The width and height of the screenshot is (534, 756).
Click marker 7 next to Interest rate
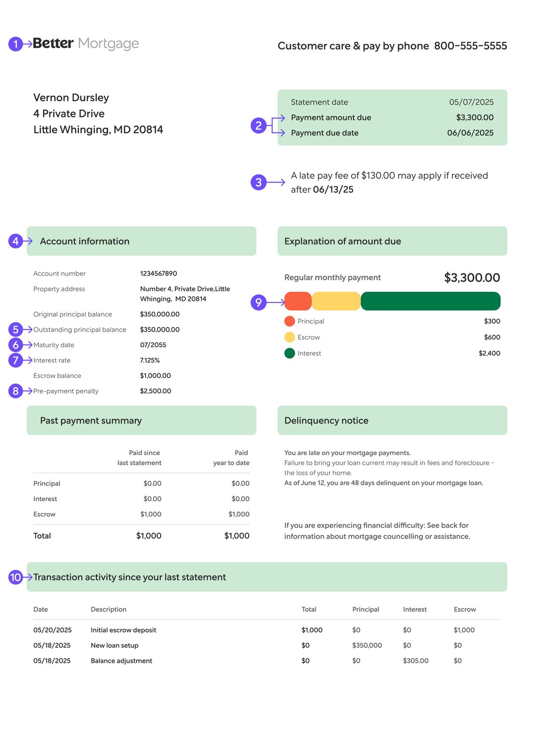(x=16, y=360)
